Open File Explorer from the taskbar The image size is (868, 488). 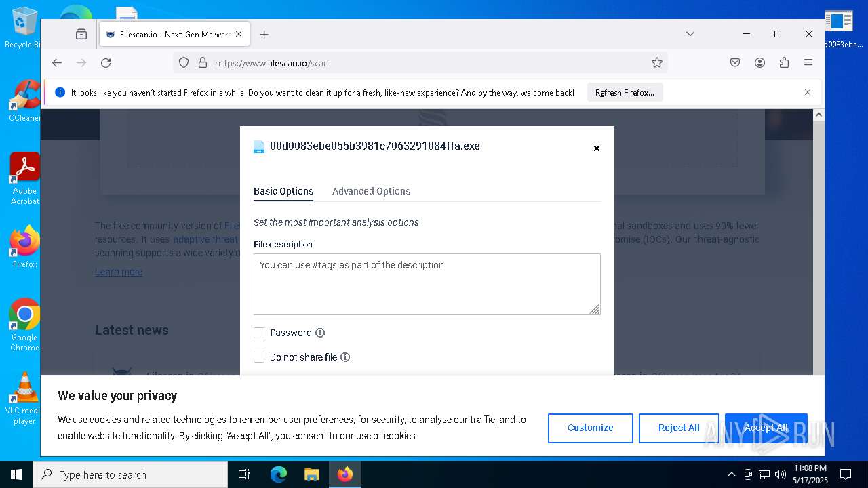[311, 474]
